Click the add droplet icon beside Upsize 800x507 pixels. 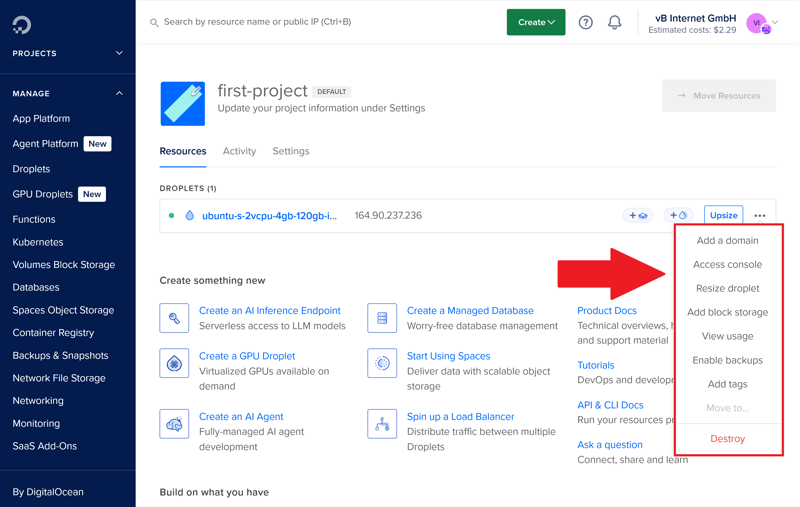679,216
